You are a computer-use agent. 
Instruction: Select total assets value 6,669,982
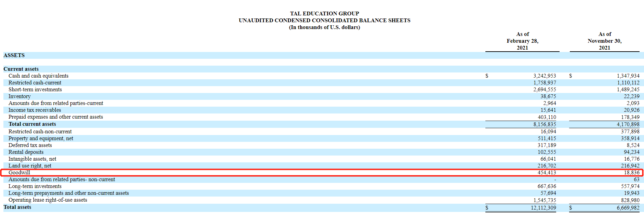coord(628,208)
